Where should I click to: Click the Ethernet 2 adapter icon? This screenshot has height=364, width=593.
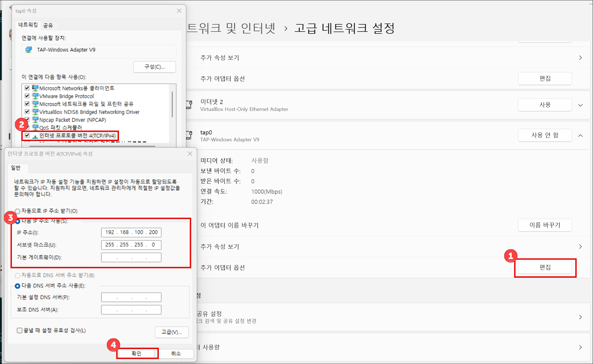[x=189, y=105]
